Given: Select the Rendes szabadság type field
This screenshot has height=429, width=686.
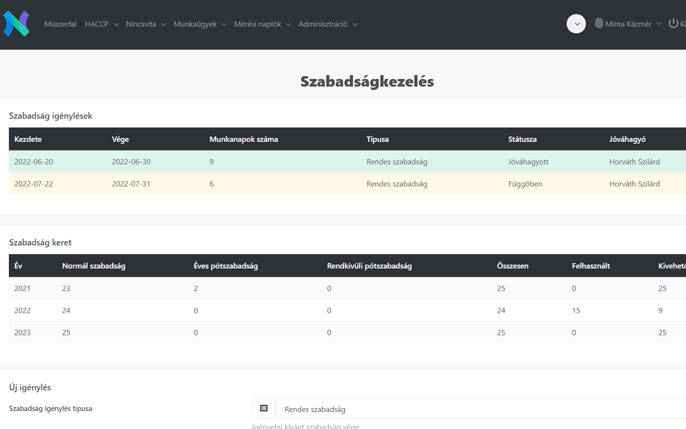Looking at the screenshot, I should [480, 409].
